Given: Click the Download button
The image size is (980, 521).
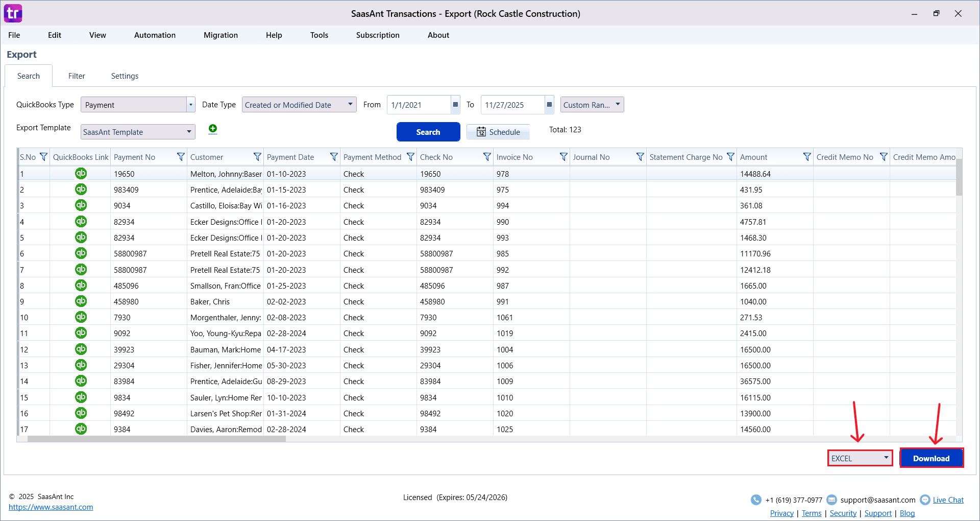Looking at the screenshot, I should tap(931, 458).
